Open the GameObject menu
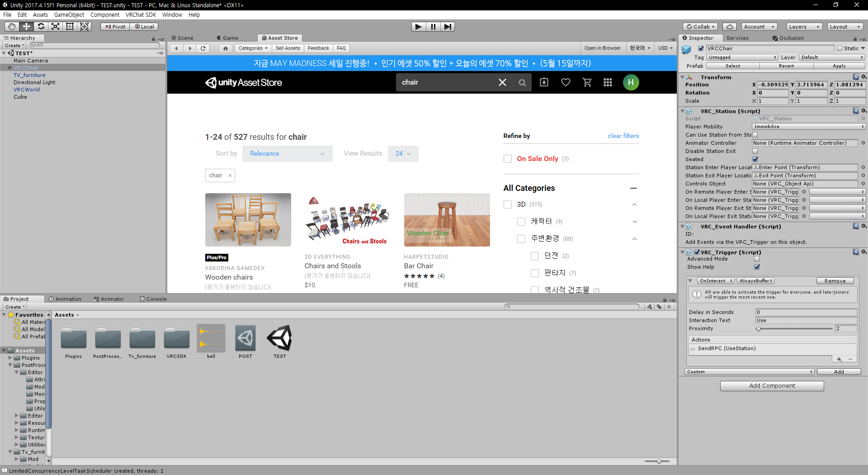 click(69, 15)
